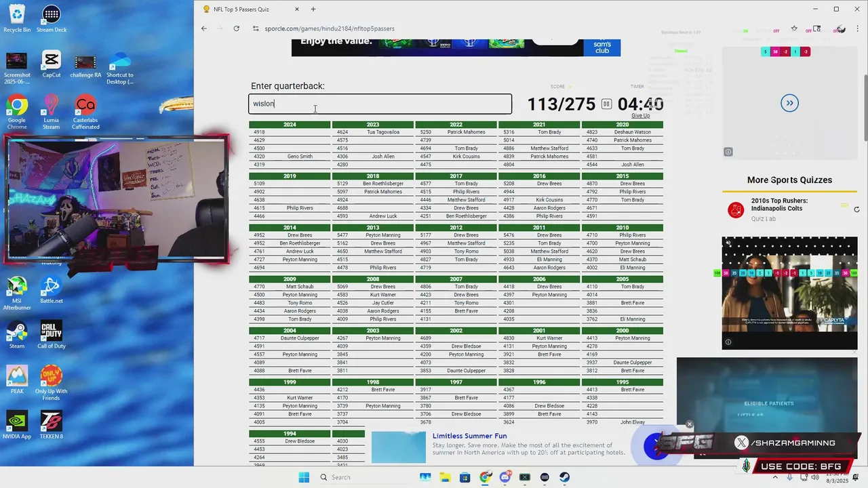Screen dimensions: 868x488
Task: Focus the Enter quarterback input field
Action: click(380, 104)
